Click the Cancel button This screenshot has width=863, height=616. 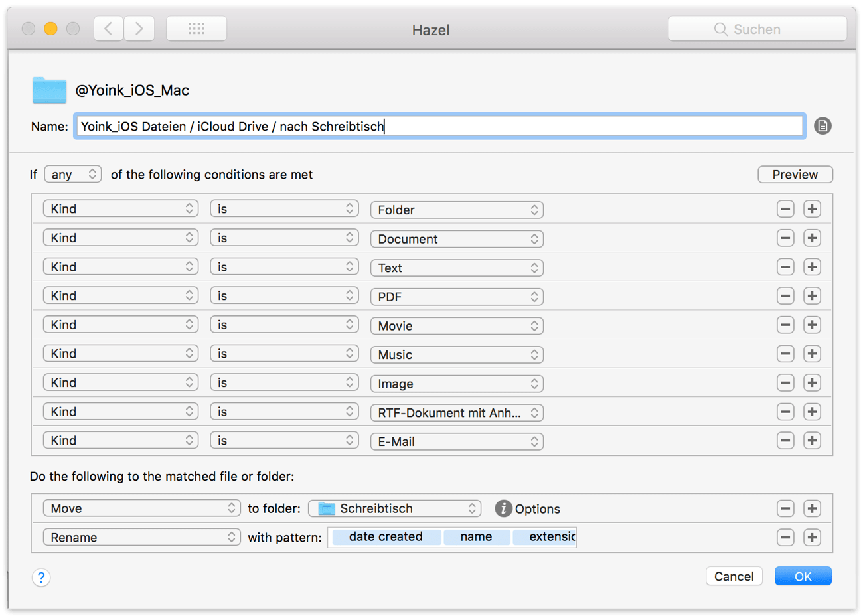pyautogui.click(x=734, y=576)
